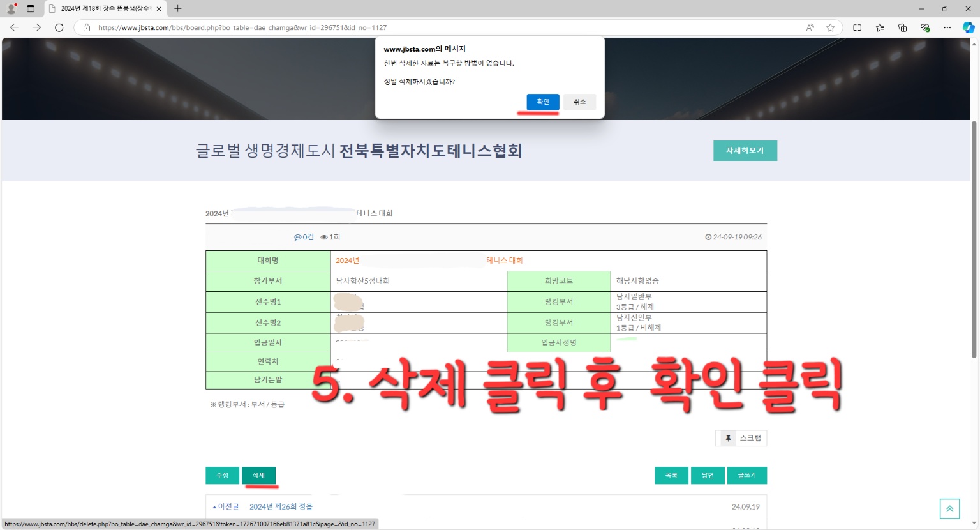Open a new tab with plus icon
980x530 pixels.
pos(178,8)
